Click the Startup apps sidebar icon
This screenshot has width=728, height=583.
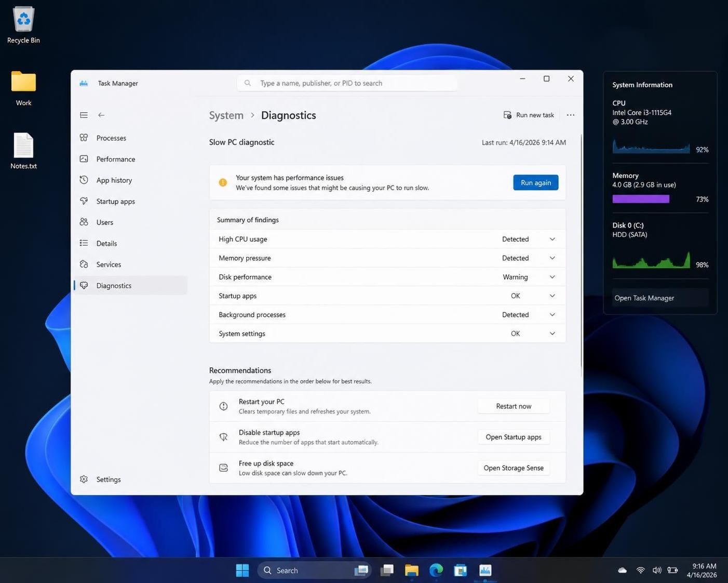84,201
